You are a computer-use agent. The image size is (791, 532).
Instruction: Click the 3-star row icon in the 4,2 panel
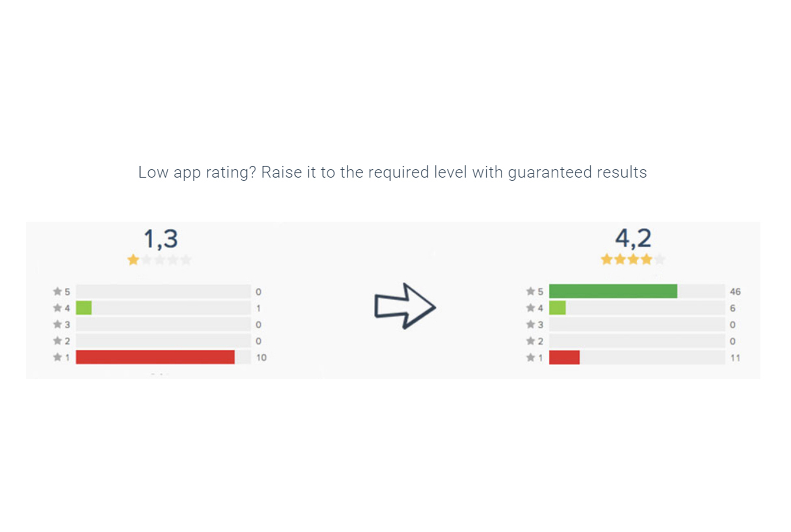[x=531, y=324]
